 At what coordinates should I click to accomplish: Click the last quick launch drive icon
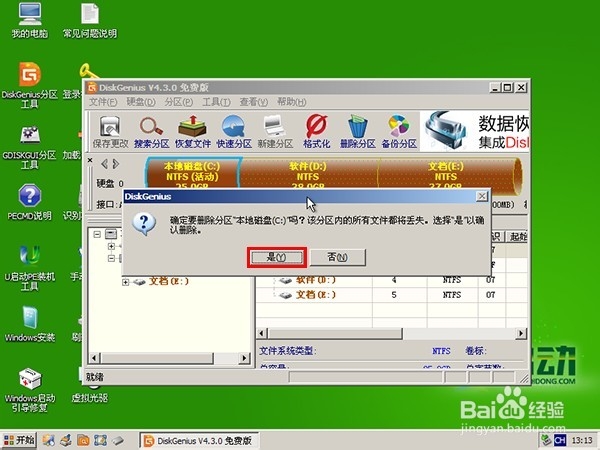click(x=118, y=440)
